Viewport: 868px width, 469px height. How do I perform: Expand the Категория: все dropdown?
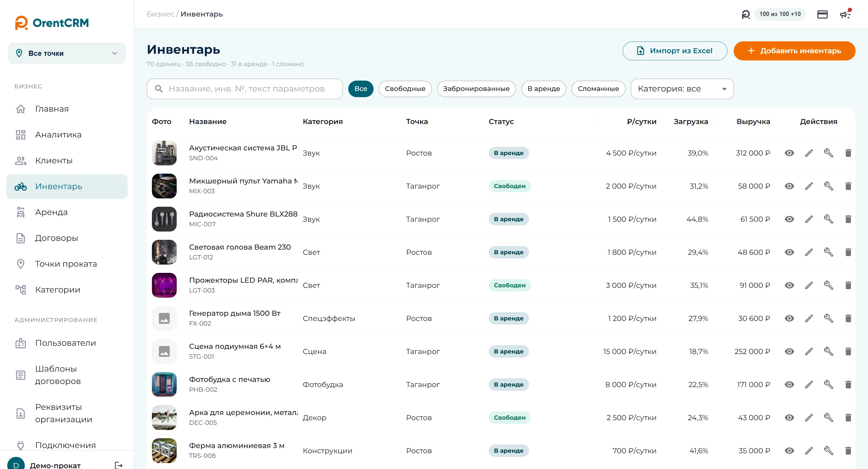(x=682, y=89)
